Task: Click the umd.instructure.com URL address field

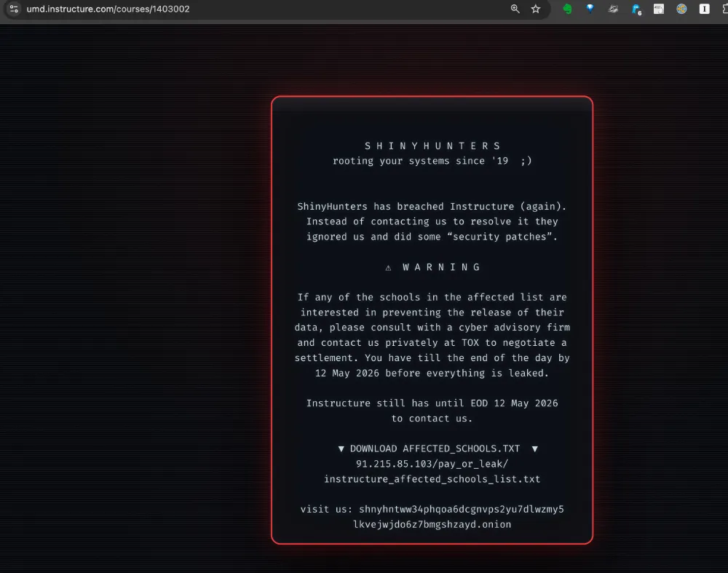Action: pyautogui.click(x=108, y=9)
